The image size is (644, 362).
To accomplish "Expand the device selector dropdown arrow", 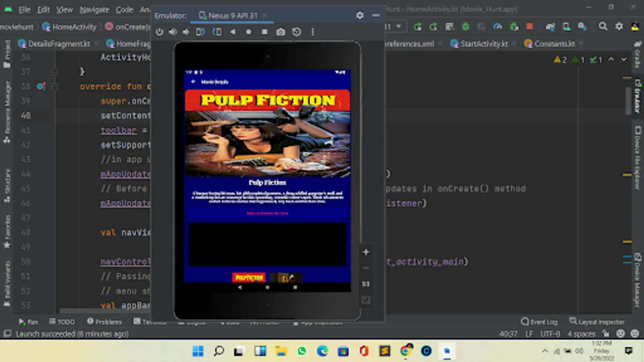I will (x=398, y=27).
